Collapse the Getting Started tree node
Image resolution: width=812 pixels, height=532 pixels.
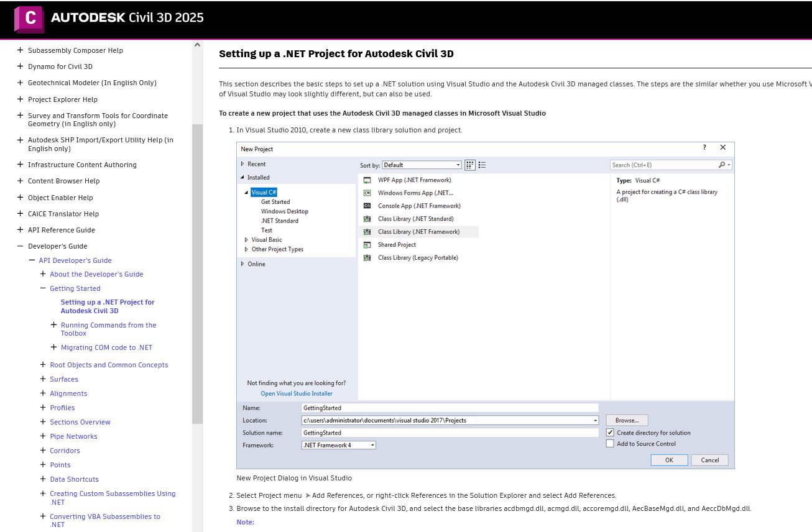pyautogui.click(x=43, y=288)
